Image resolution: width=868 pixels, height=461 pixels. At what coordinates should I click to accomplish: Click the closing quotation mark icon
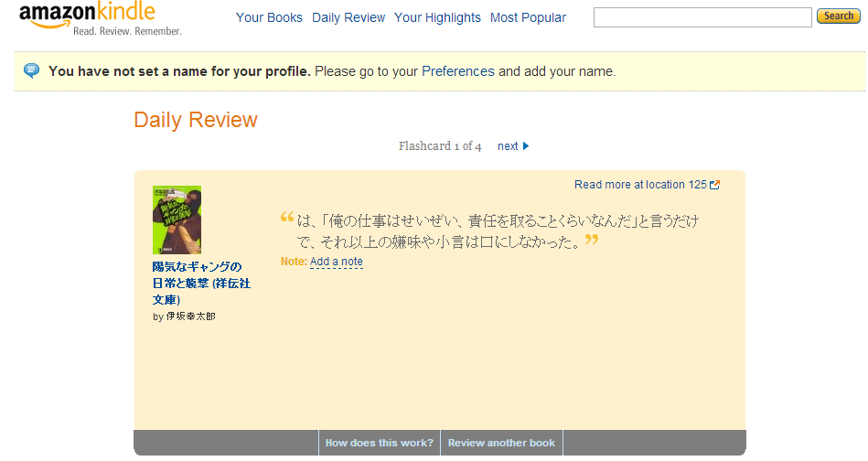click(592, 240)
